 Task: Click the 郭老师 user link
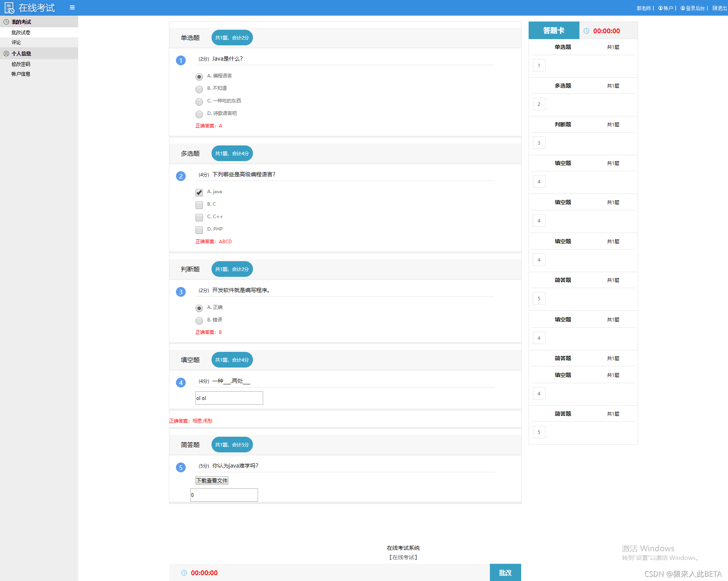point(644,8)
